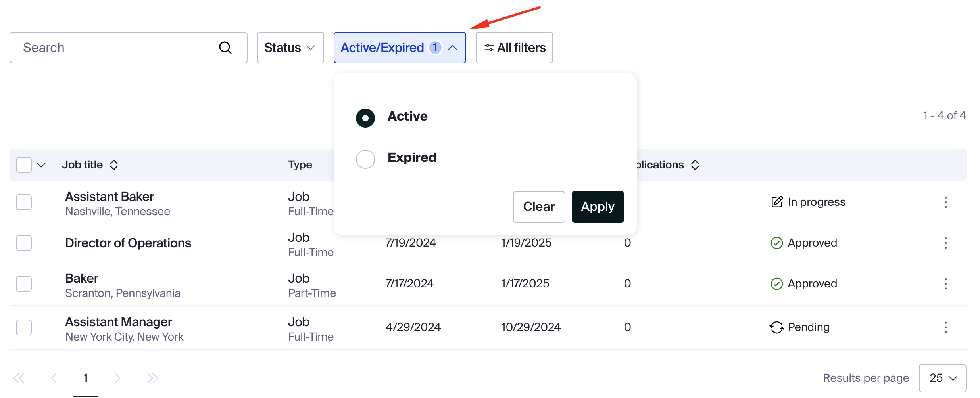The image size is (980, 398).
Task: Click the sync icon beside Pending status
Action: point(776,327)
